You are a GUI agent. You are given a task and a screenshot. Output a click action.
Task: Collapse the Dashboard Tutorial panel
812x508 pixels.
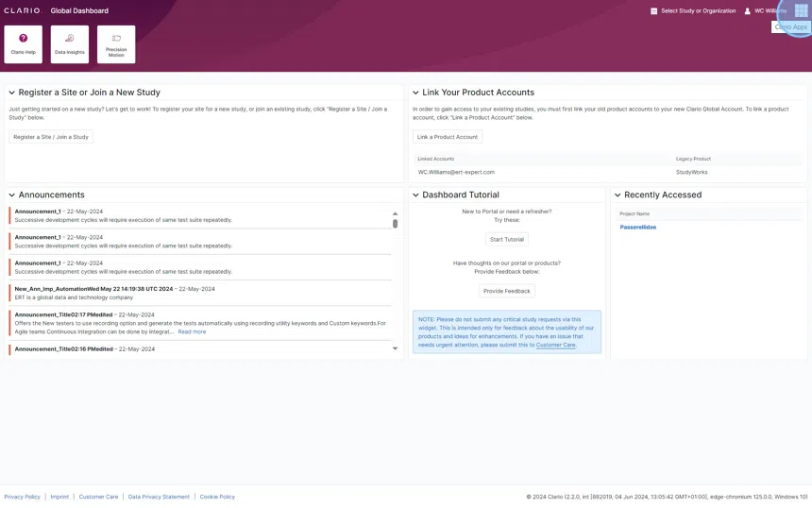click(x=415, y=195)
